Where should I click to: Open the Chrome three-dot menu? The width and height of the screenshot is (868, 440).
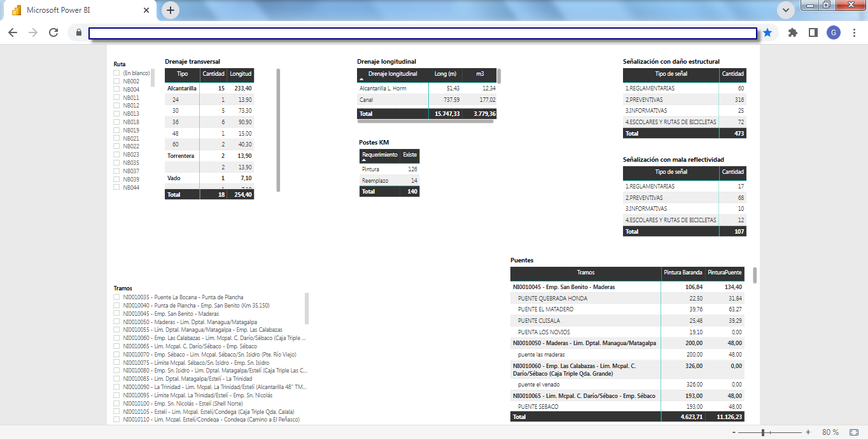[x=854, y=32]
